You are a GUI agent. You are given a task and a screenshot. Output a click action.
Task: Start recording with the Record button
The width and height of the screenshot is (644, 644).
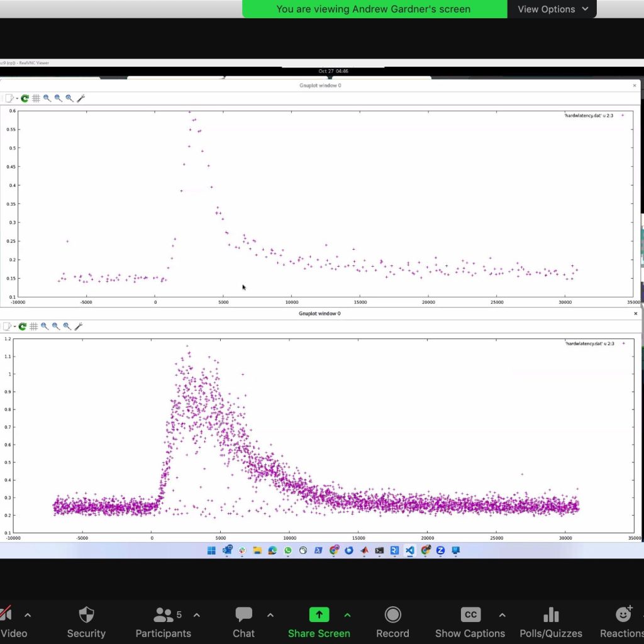coord(392,622)
